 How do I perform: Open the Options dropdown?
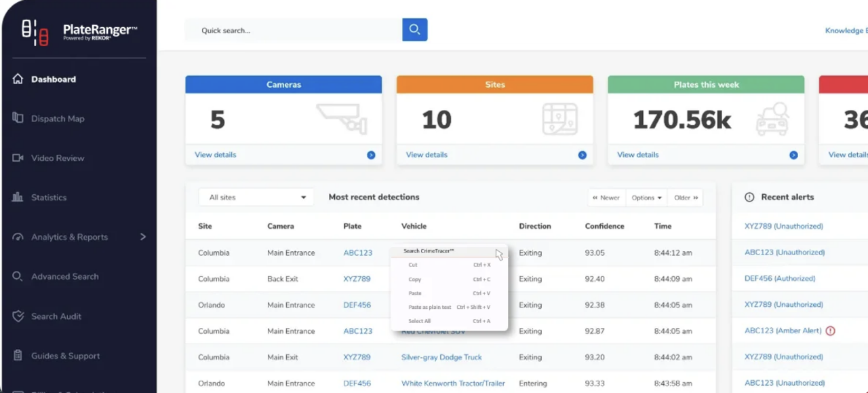(x=646, y=198)
